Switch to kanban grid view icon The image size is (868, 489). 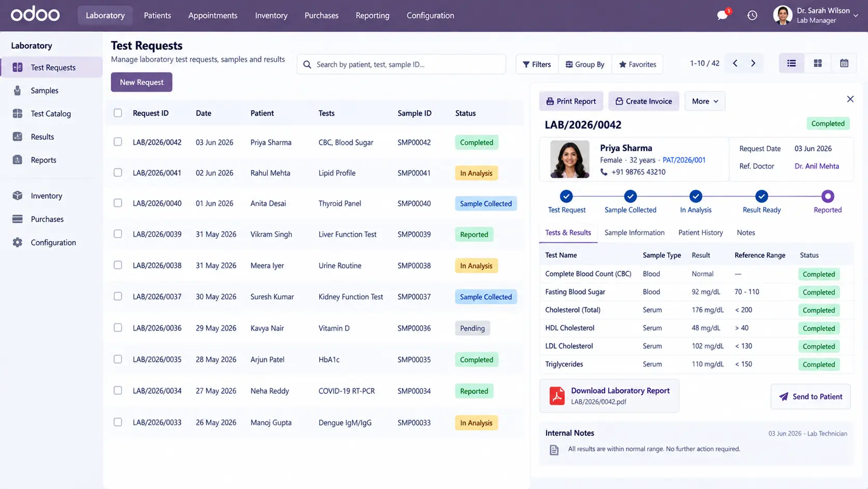(818, 63)
